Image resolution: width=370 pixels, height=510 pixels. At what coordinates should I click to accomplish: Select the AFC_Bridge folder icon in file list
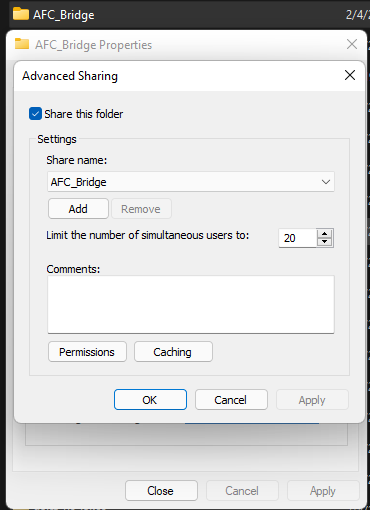(x=21, y=14)
